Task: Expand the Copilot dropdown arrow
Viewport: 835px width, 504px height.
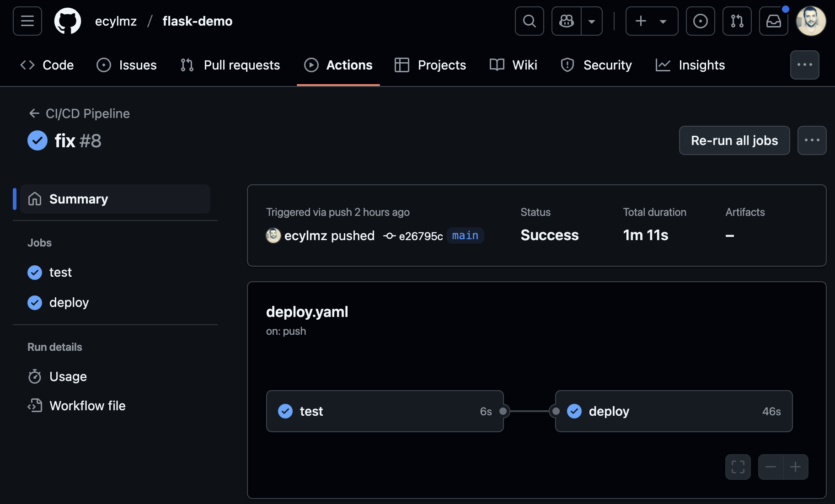Action: (x=592, y=21)
